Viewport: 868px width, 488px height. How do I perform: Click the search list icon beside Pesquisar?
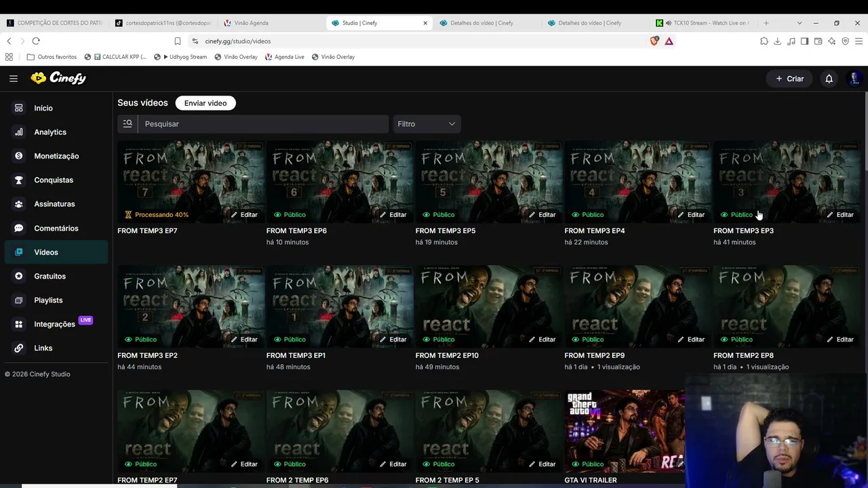point(127,124)
